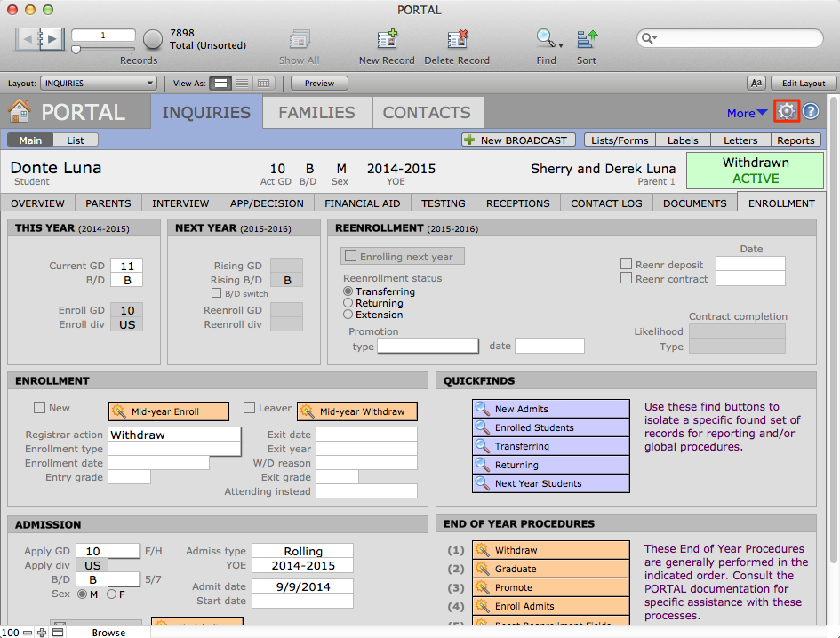Viewport: 840px width, 638px height.
Task: Click the Sort records icon
Action: [587, 40]
